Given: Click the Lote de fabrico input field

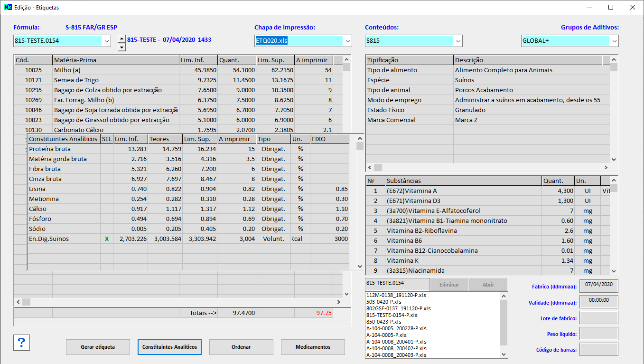Looking at the screenshot, I should click(x=598, y=318).
